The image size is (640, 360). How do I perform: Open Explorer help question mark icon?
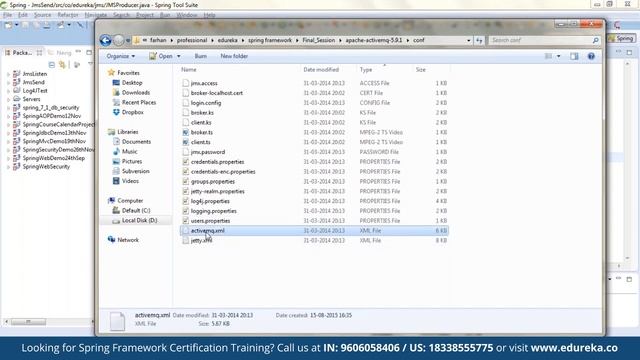(x=591, y=56)
